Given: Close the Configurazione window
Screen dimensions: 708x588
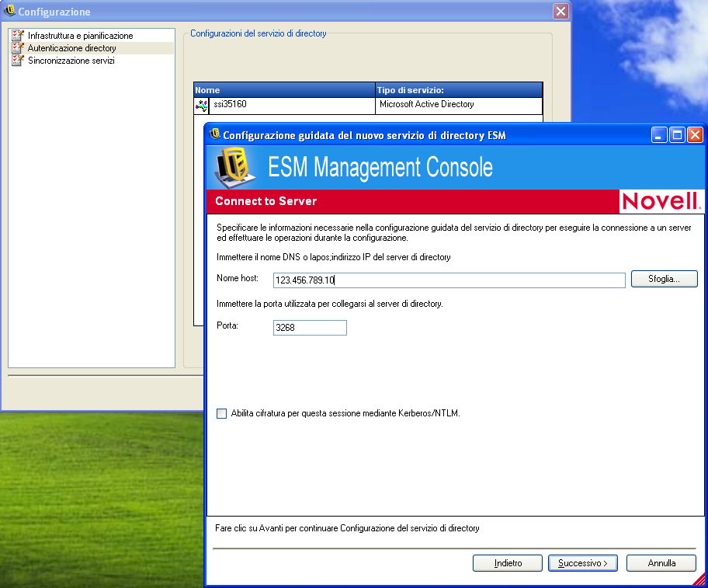Looking at the screenshot, I should [560, 12].
